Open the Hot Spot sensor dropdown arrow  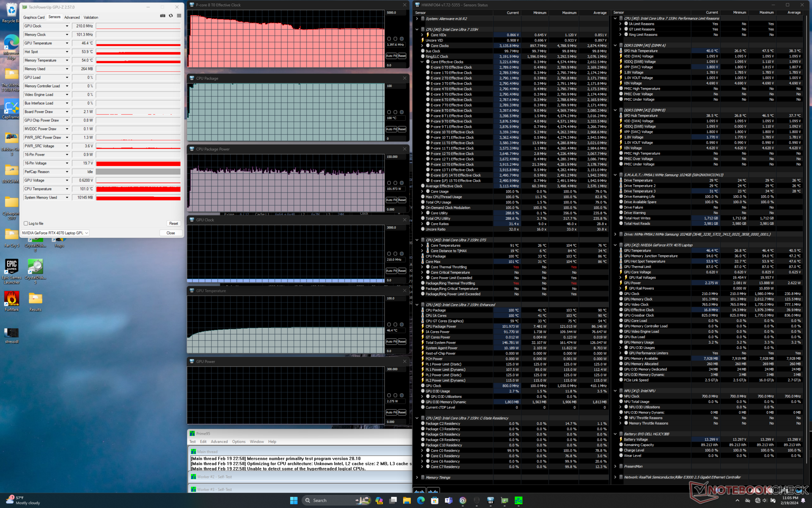click(x=67, y=52)
